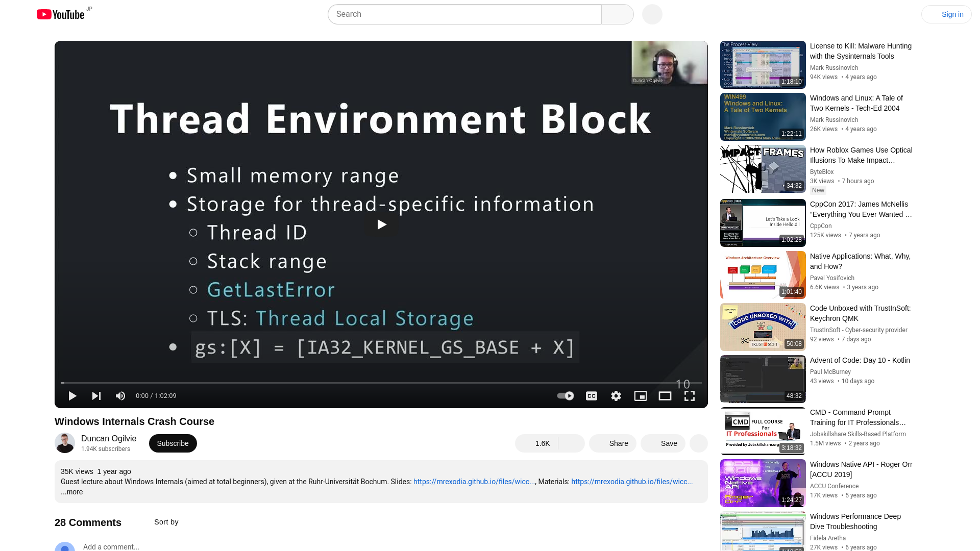
Task: Enable closed captions for the video
Action: 591,395
